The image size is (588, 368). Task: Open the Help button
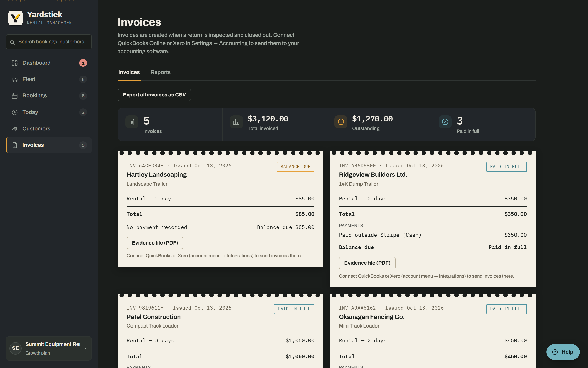(563, 352)
